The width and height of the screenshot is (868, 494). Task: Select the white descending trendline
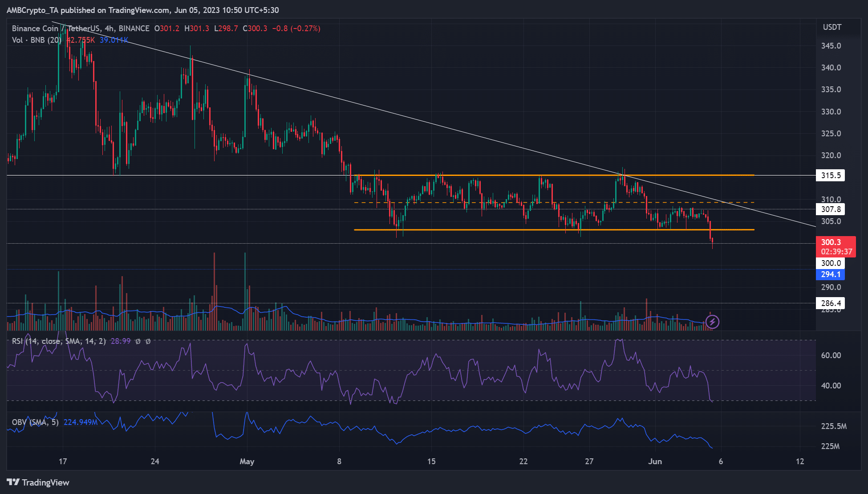434,124
